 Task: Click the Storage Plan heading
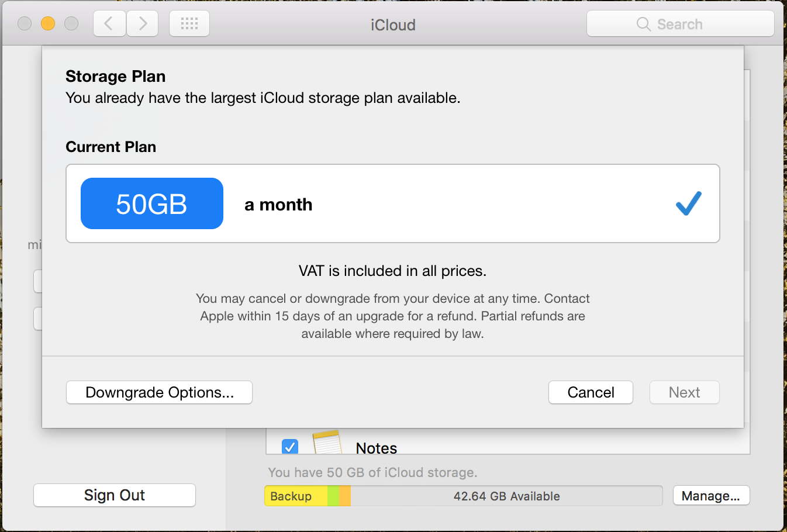tap(115, 77)
